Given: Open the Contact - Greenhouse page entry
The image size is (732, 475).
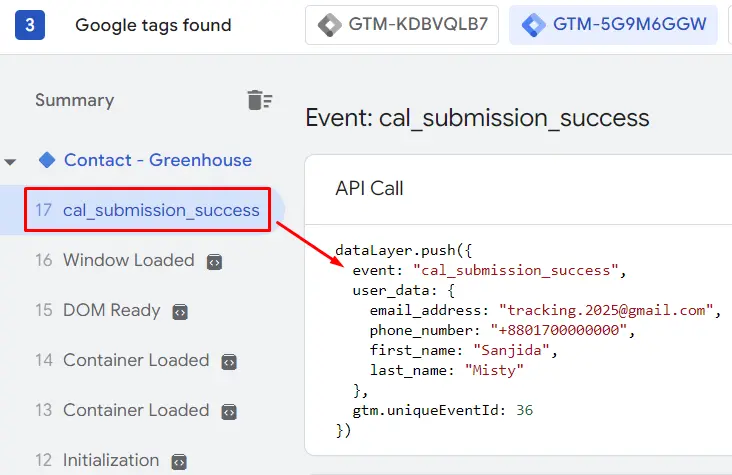Looking at the screenshot, I should 157,160.
